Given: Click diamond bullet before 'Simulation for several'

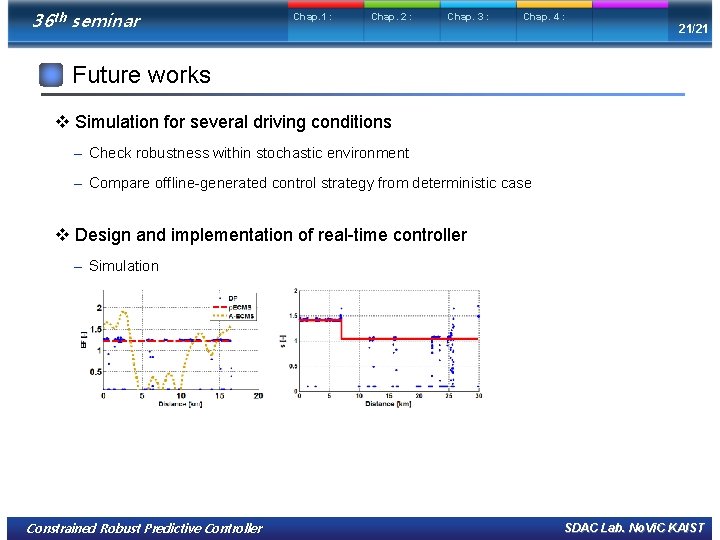Looking at the screenshot, I should point(62,122).
